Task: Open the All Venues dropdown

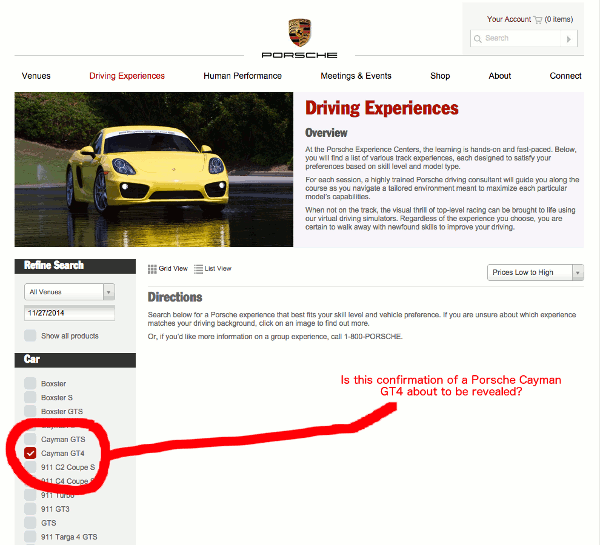Action: pyautogui.click(x=69, y=292)
